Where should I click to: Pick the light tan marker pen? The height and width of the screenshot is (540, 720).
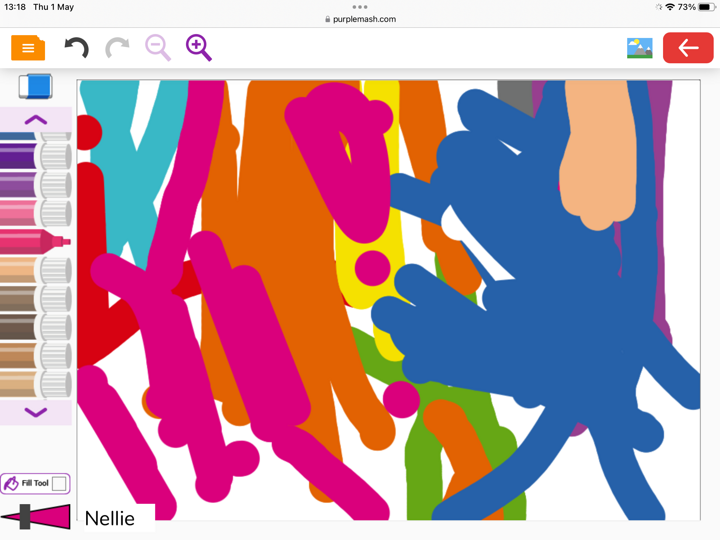pyautogui.click(x=36, y=384)
